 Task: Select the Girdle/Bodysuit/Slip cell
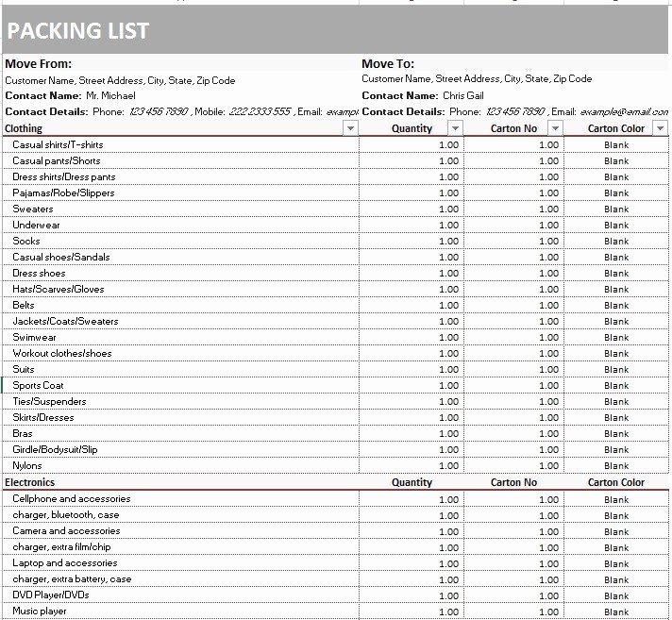tap(181, 449)
